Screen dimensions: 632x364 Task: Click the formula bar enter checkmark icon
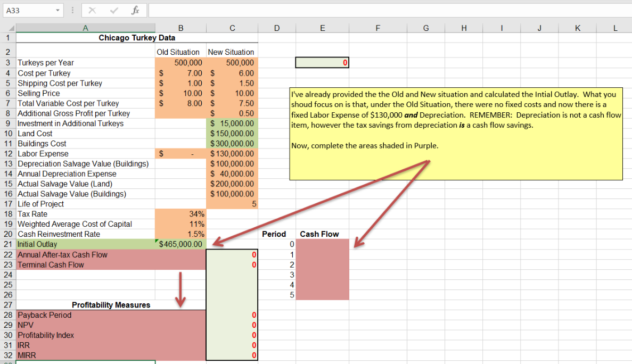[114, 11]
